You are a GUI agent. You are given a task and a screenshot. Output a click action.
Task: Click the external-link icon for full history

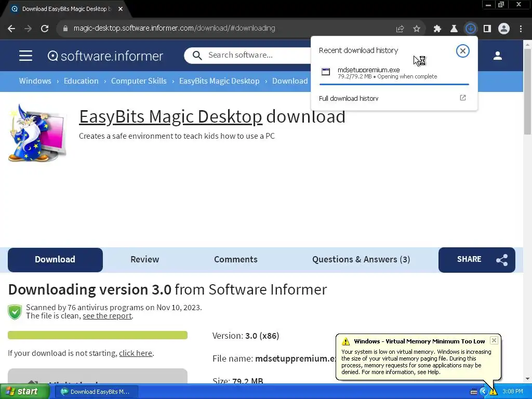click(463, 98)
